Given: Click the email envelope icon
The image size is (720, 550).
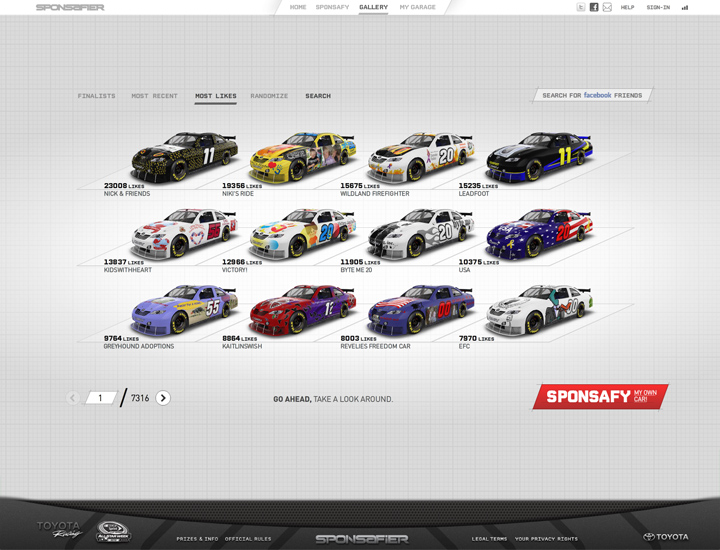Looking at the screenshot, I should point(607,7).
